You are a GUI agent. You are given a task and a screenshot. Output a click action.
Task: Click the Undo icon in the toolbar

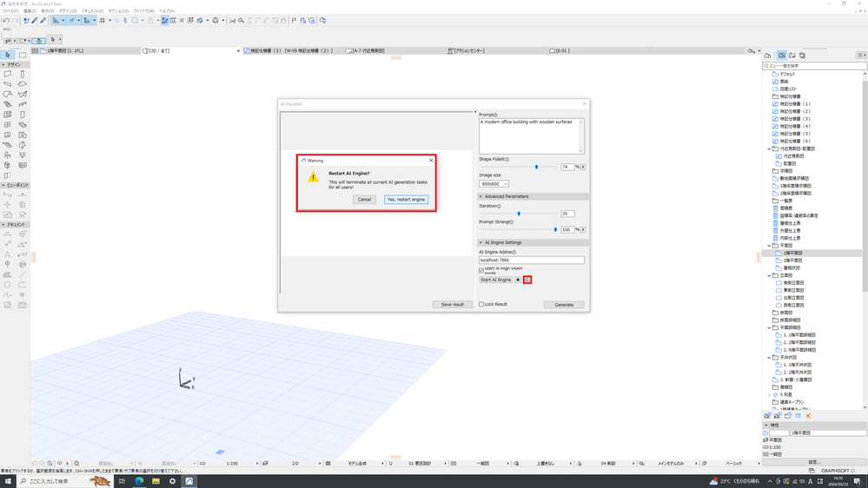coord(5,21)
